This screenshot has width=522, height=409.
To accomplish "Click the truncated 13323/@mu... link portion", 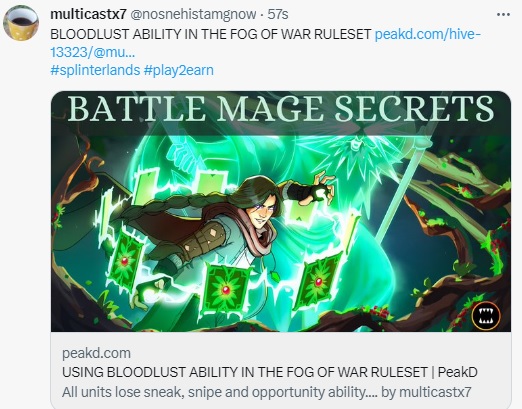I will coord(93,52).
